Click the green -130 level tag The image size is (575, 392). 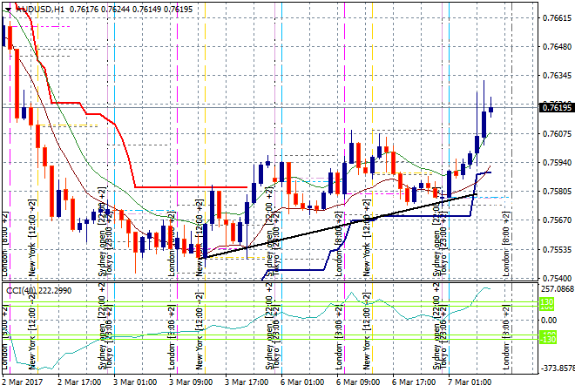click(x=546, y=336)
